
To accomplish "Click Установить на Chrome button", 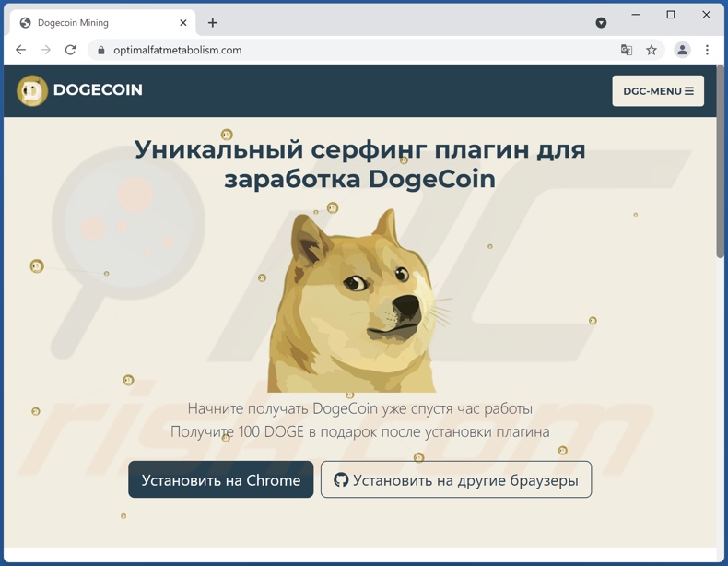I will click(x=220, y=479).
